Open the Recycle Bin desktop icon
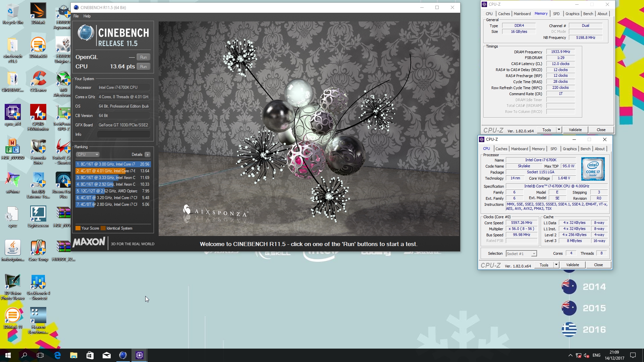The height and width of the screenshot is (362, 644). click(12, 14)
